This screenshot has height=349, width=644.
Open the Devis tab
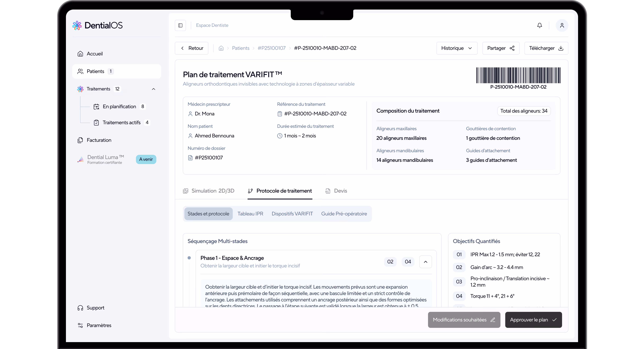[336, 191]
